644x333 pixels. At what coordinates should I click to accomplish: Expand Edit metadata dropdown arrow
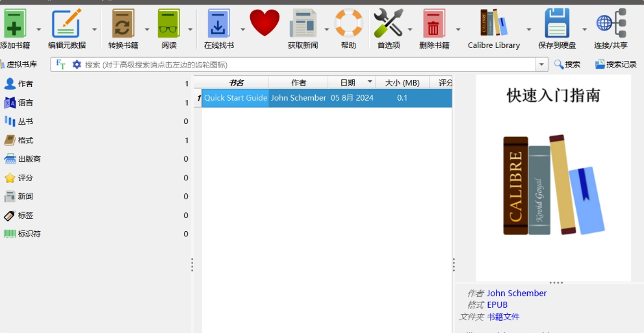(x=94, y=29)
